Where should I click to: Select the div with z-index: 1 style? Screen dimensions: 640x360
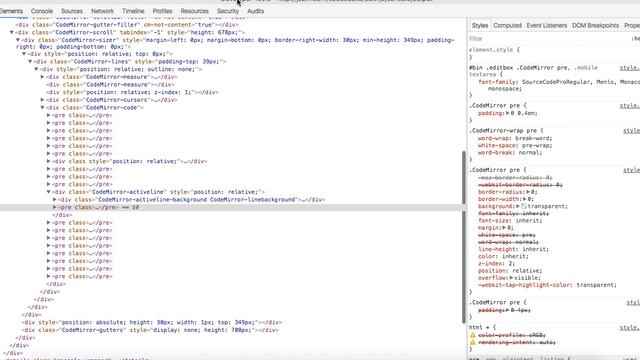pyautogui.click(x=132, y=92)
